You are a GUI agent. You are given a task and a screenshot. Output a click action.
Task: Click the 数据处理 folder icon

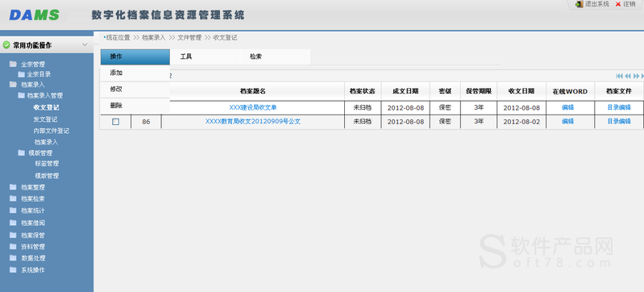click(13, 258)
